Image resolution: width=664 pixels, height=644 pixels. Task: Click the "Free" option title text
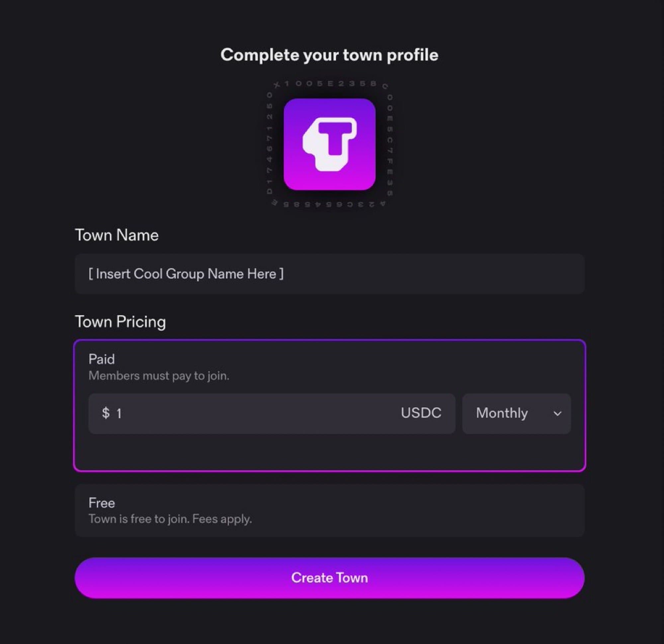click(102, 503)
